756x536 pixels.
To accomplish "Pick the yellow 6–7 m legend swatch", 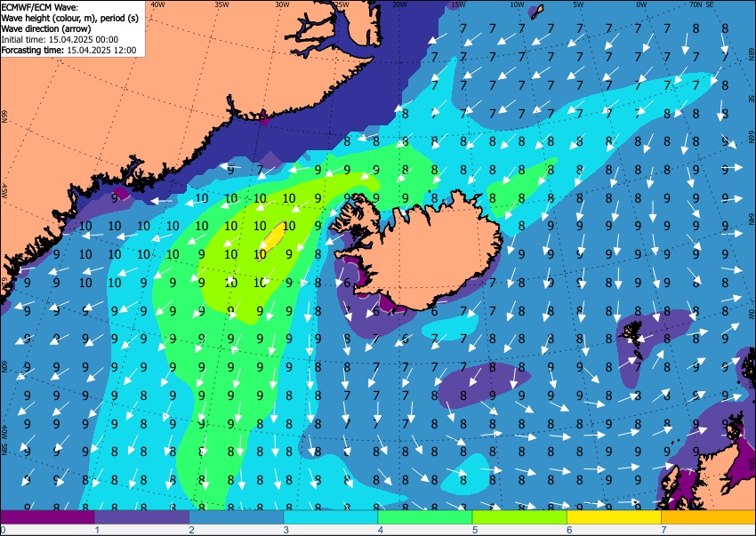I will point(614,517).
